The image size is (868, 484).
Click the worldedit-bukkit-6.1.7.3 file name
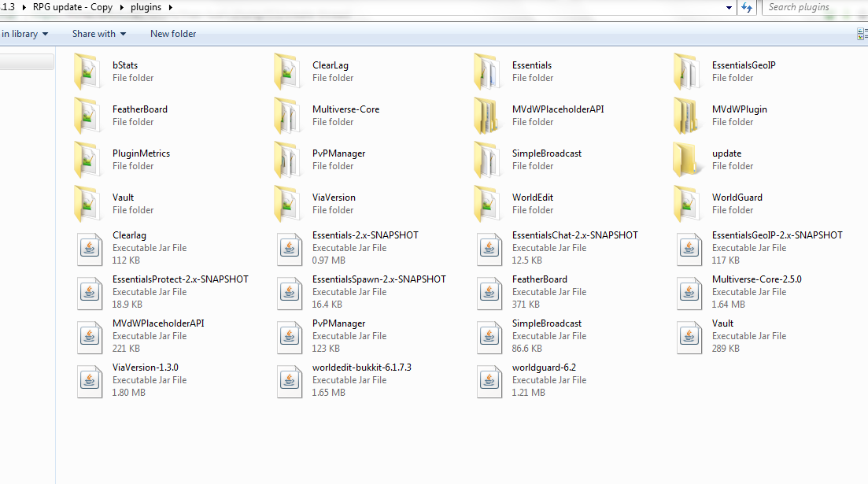click(x=362, y=368)
